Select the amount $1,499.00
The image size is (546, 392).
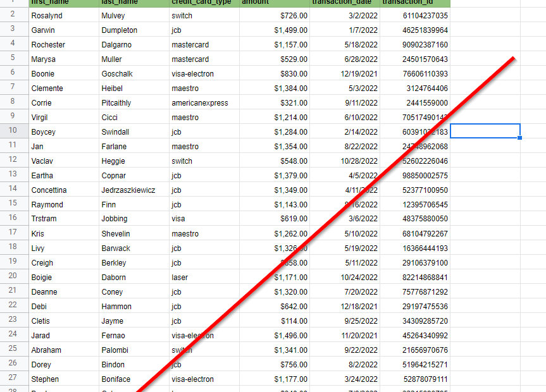(x=275, y=30)
